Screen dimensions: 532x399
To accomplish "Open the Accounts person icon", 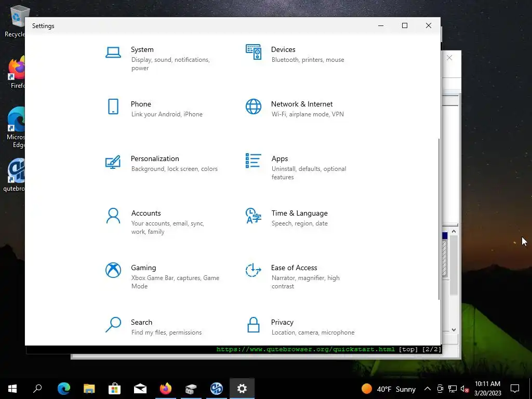I will point(113,216).
